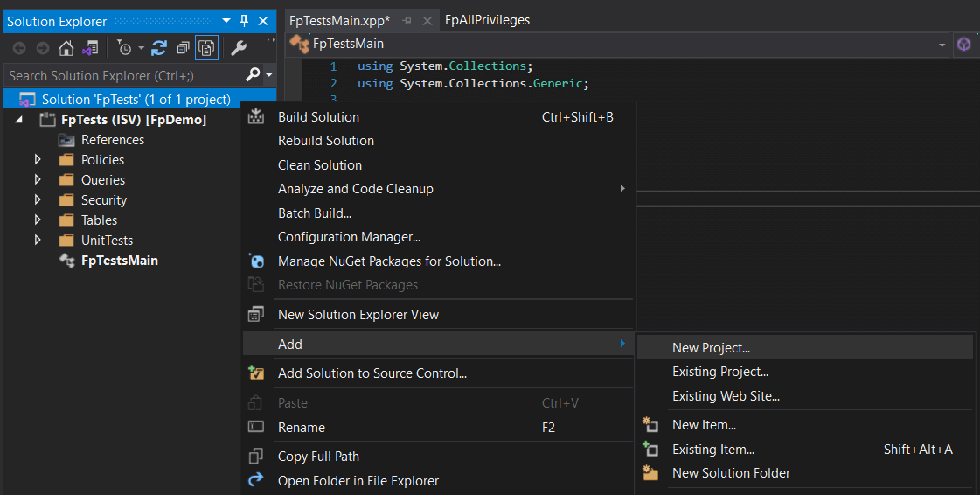Click the Home icon in Solution Explorer toolbar
Image resolution: width=980 pixels, height=495 pixels.
point(66,48)
